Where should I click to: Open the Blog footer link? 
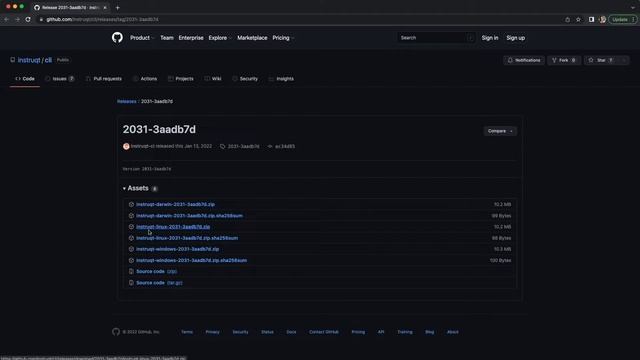pos(429,332)
